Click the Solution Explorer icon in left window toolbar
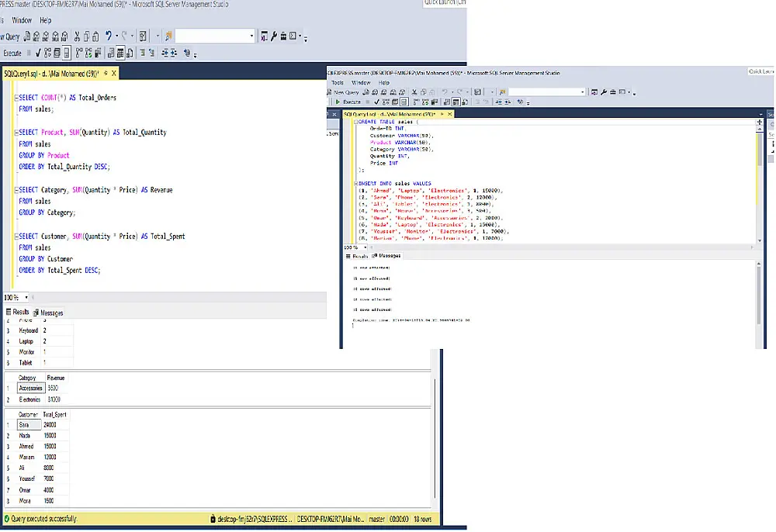The height and width of the screenshot is (532, 776). coord(265,36)
